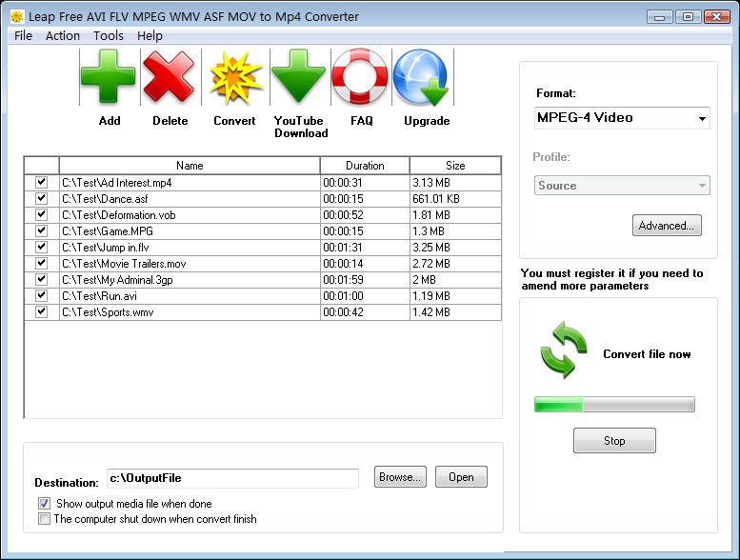The width and height of the screenshot is (740, 560).
Task: Click the green plus Add icon
Action: click(108, 77)
